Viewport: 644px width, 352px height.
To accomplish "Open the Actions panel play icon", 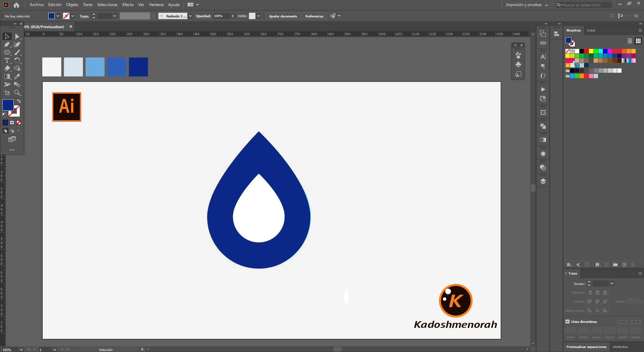I will tap(543, 89).
